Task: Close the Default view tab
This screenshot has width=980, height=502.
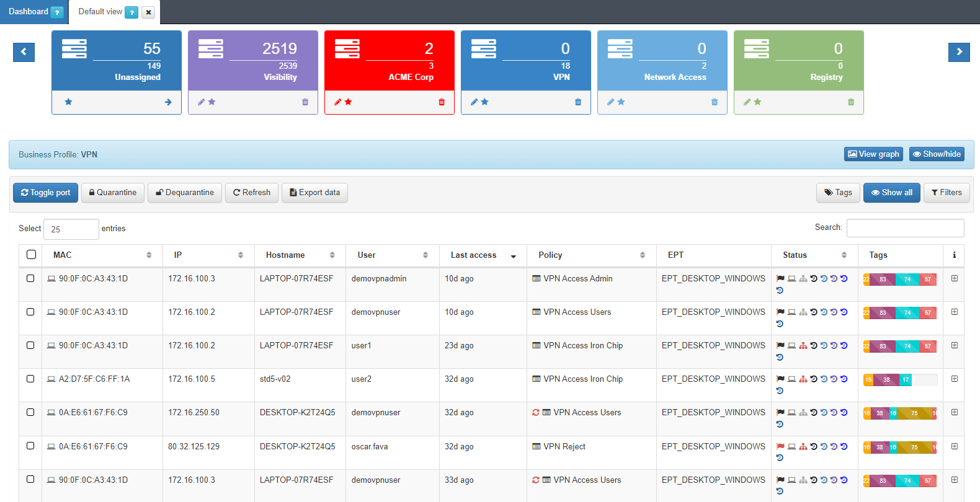Action: pos(148,12)
